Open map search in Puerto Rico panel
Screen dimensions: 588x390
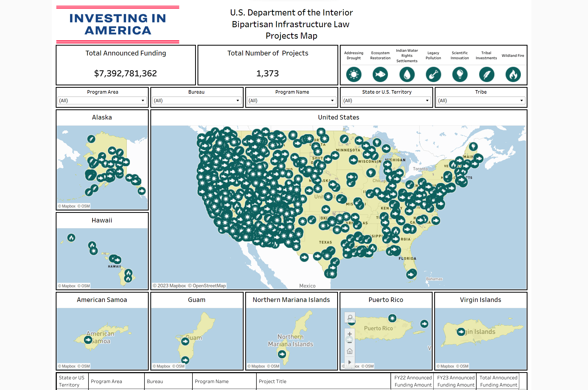click(350, 317)
